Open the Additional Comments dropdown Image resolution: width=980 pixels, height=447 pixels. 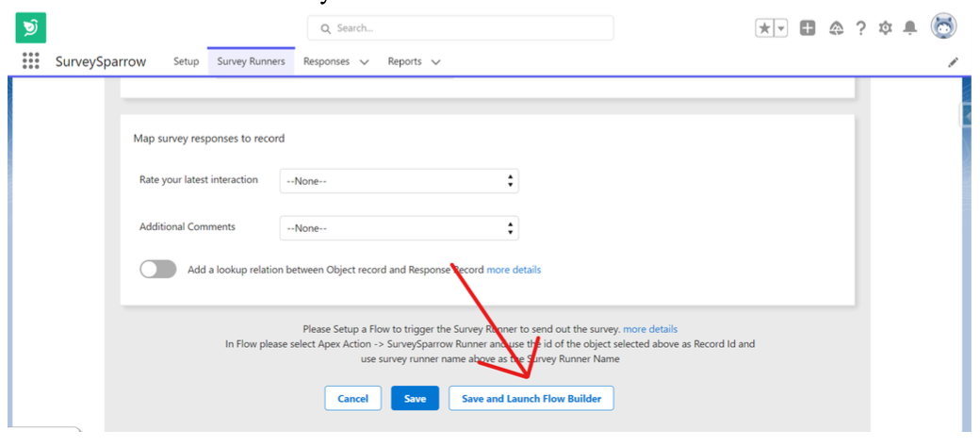(x=399, y=228)
